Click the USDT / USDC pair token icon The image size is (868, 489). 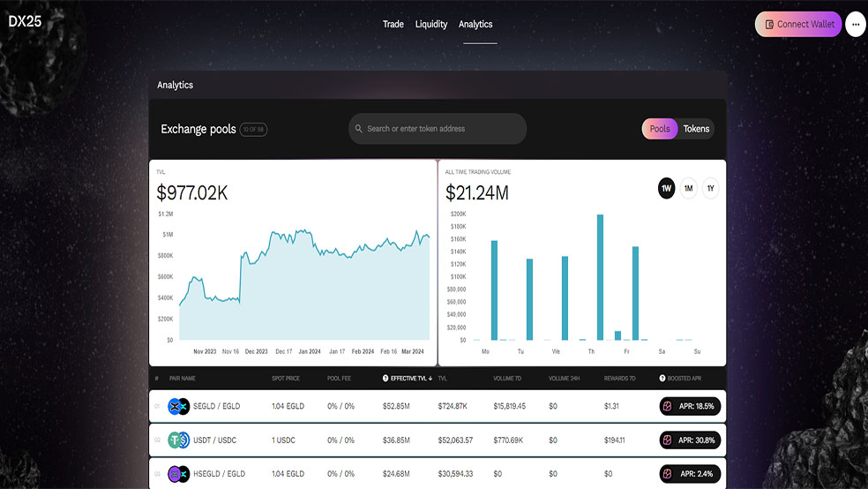(178, 440)
